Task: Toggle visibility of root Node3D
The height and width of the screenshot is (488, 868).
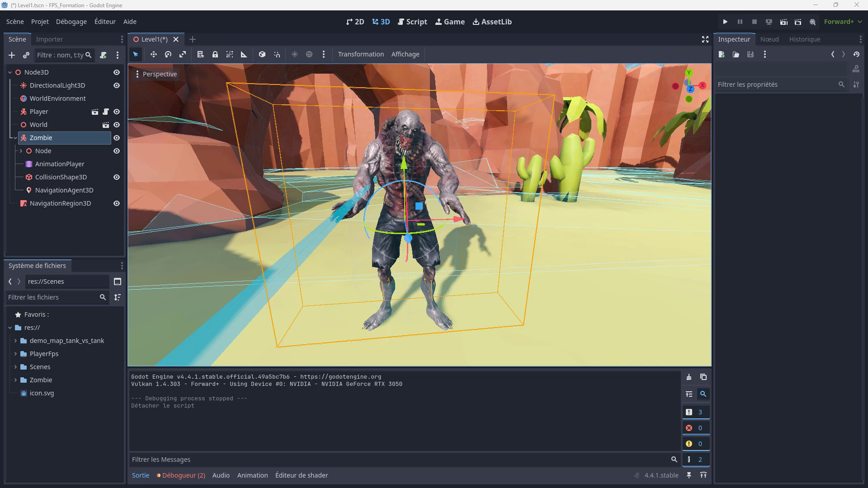Action: point(117,72)
